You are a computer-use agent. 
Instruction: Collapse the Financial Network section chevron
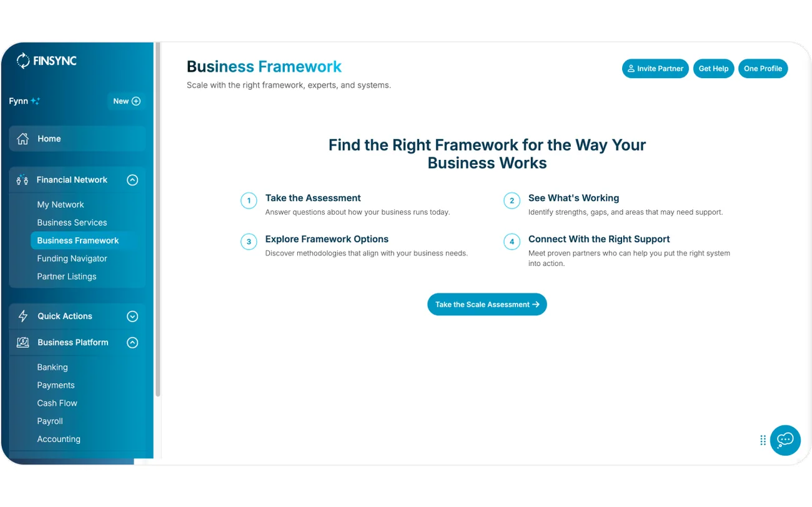click(x=132, y=180)
